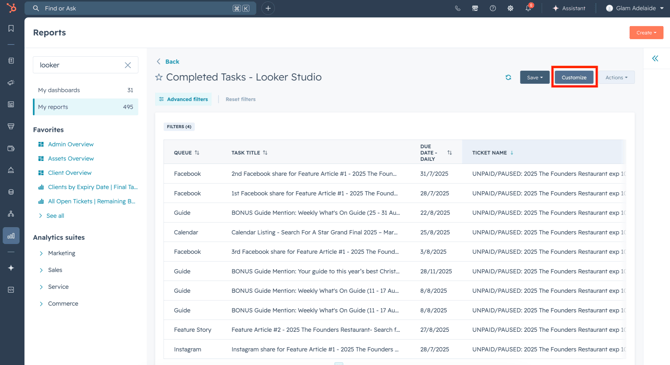Open the calling phone icon
The height and width of the screenshot is (365, 670).
click(458, 8)
